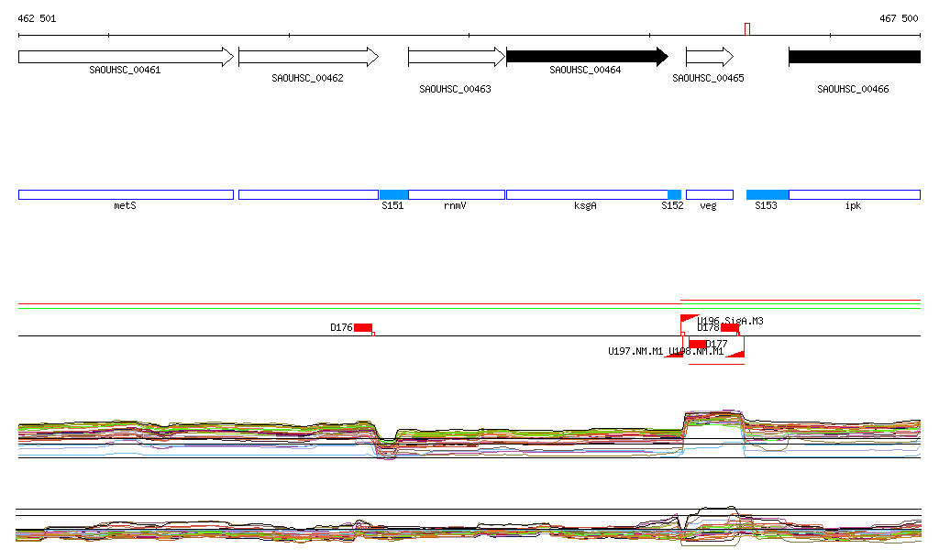Select the ipk annotation box
Image resolution: width=939 pixels, height=560 pixels.
click(x=854, y=194)
